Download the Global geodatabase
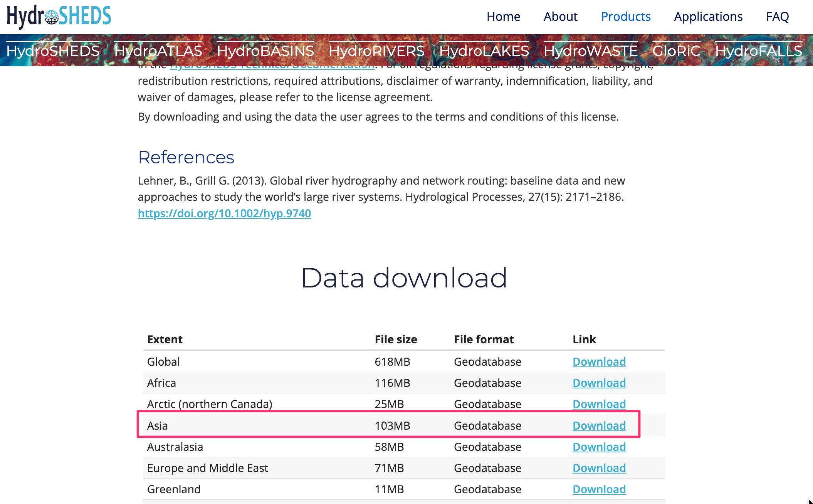Image resolution: width=813 pixels, height=504 pixels. (599, 362)
